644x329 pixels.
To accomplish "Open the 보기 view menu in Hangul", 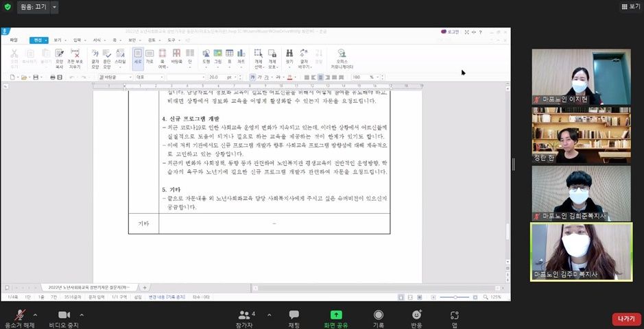I will pos(58,40).
